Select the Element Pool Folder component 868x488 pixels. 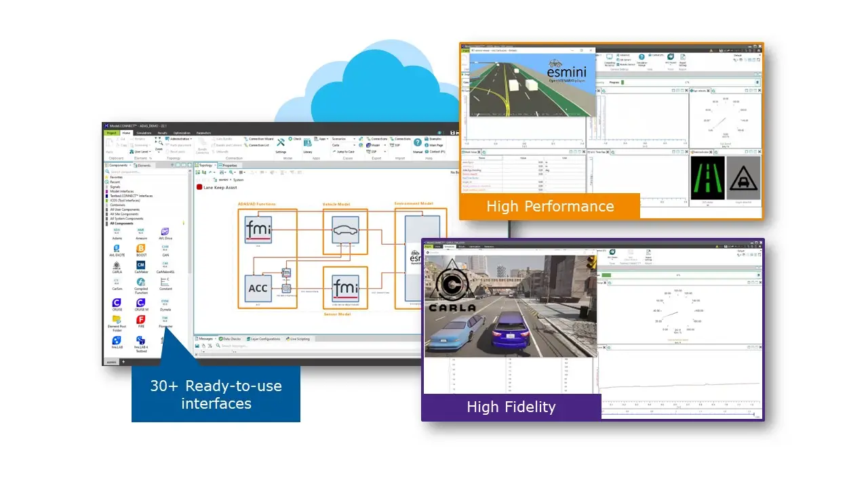click(x=117, y=323)
